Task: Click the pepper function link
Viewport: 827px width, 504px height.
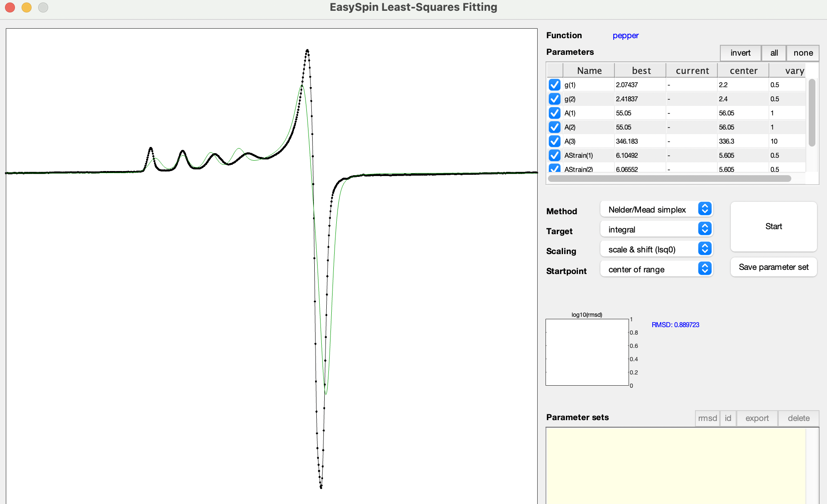Action: (x=626, y=35)
